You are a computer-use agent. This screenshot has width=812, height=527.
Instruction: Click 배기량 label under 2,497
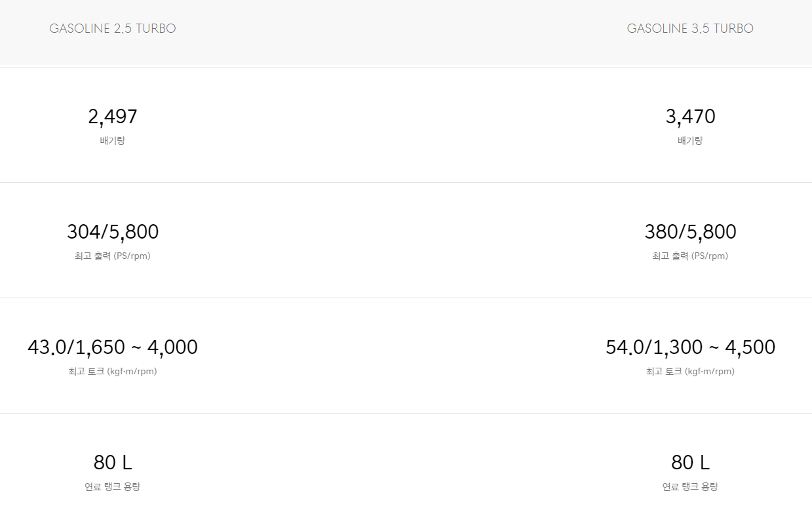[113, 141]
